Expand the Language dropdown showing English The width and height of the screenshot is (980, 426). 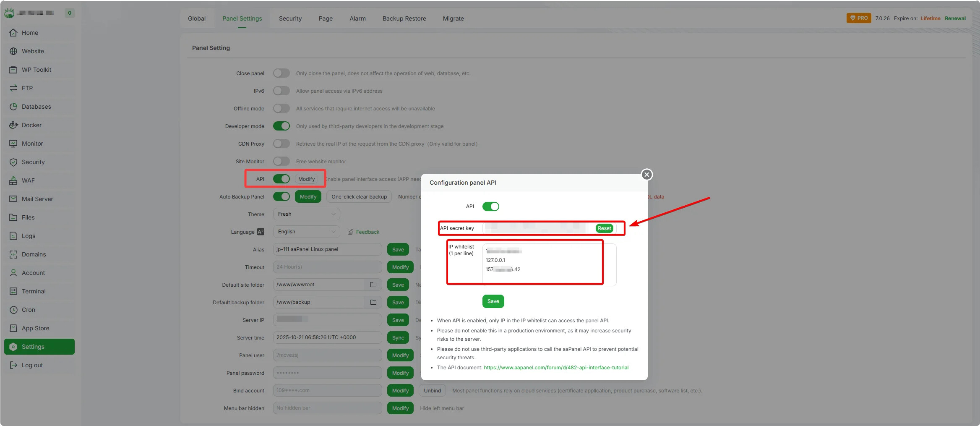coord(306,232)
